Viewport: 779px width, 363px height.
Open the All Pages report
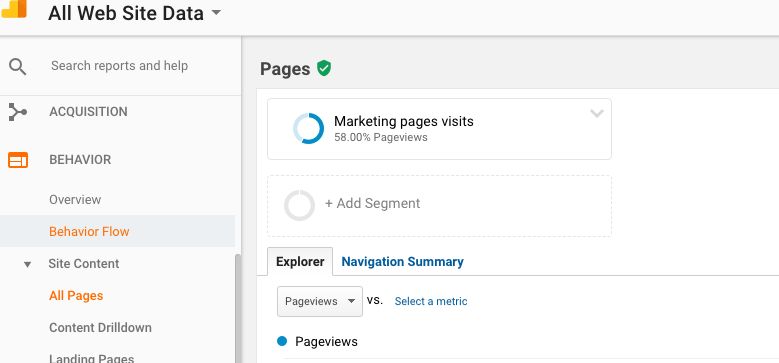(76, 295)
